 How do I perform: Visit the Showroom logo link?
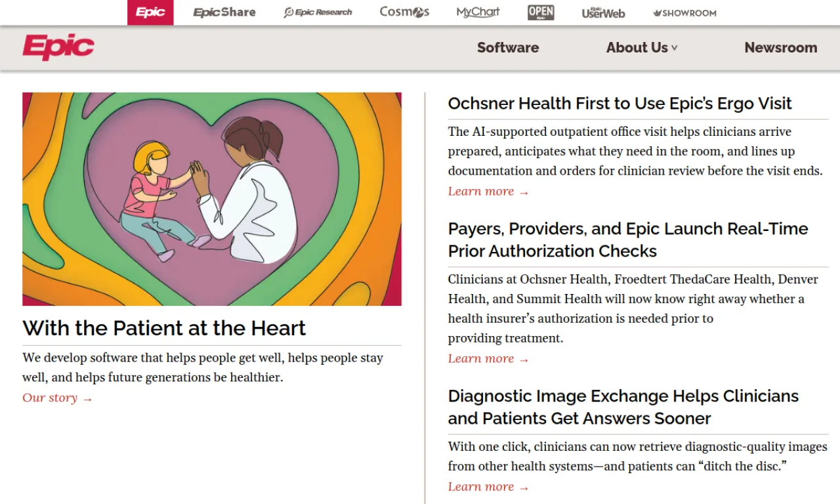click(684, 13)
